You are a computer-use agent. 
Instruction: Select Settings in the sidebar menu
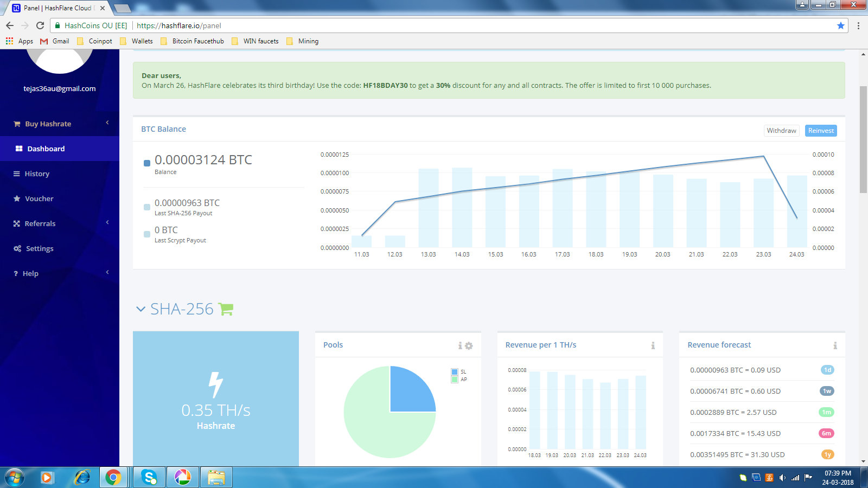click(x=60, y=248)
